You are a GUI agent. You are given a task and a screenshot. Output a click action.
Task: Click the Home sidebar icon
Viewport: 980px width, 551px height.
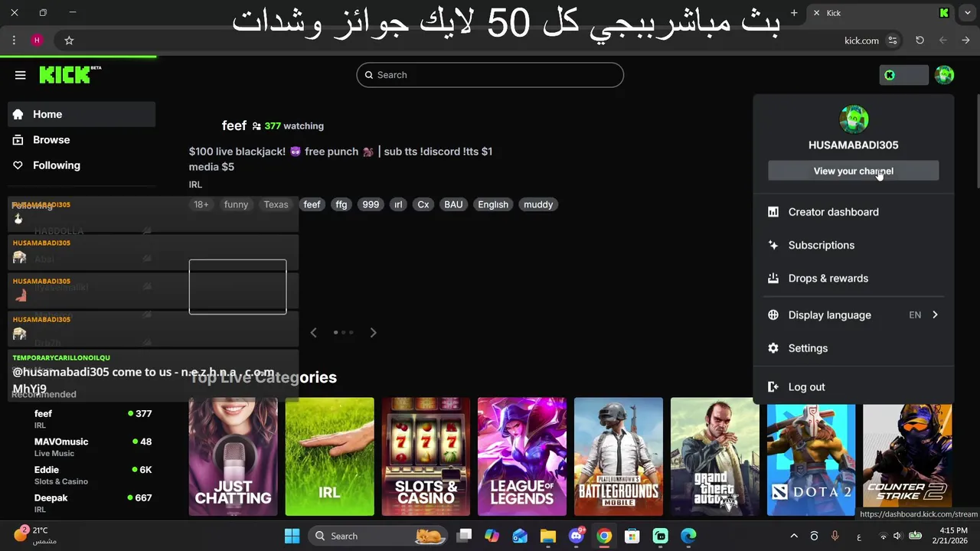point(18,114)
